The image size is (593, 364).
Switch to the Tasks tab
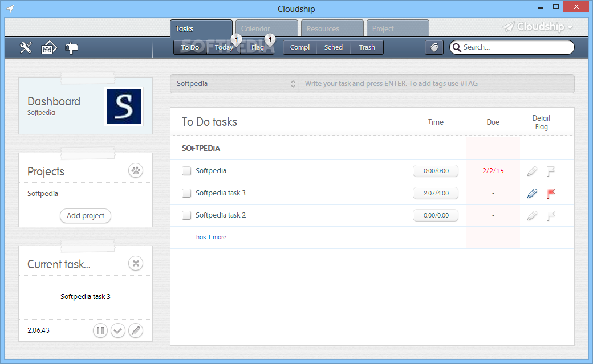click(201, 28)
